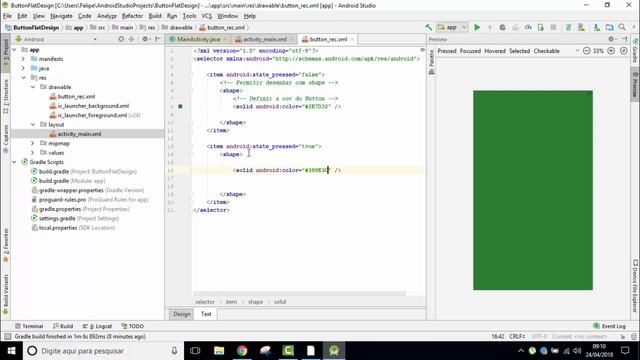Open Preview panel settings gear
This screenshot has width=640, height=360.
tap(611, 39)
